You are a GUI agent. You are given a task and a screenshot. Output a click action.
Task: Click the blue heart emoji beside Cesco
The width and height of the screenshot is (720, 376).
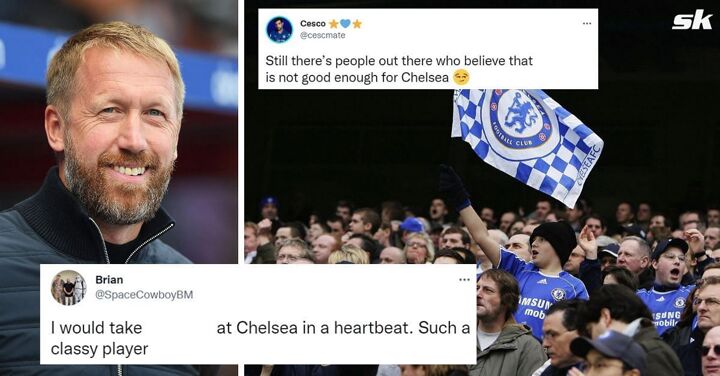pos(345,23)
